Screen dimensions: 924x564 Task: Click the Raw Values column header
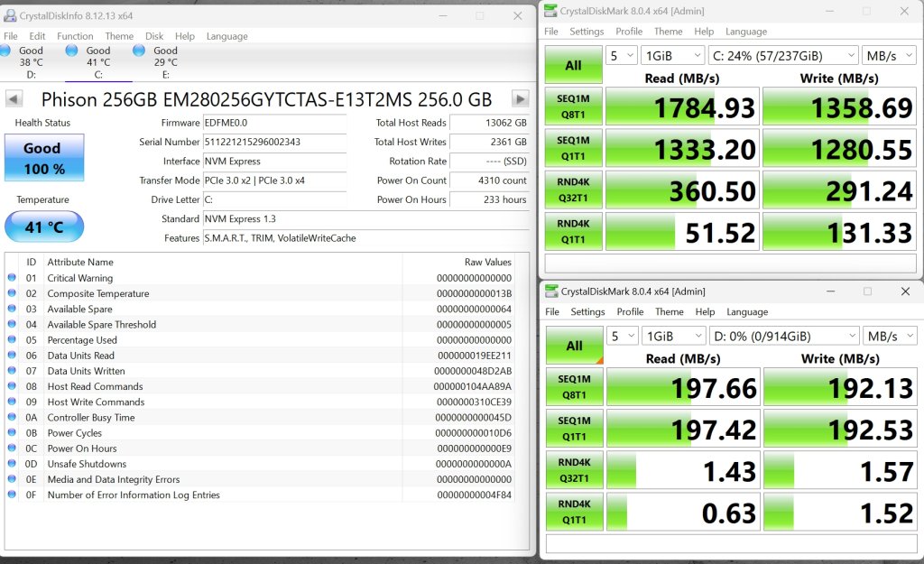(x=488, y=262)
